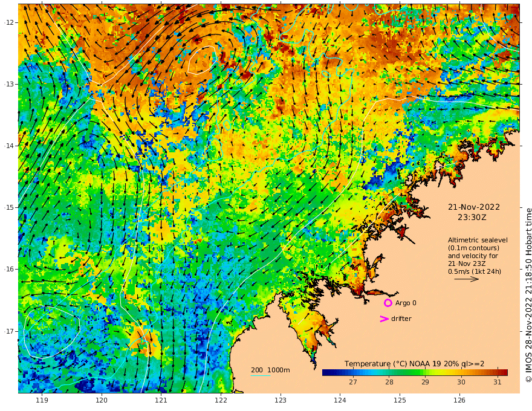532x411 pixels.
Task: Click the cyan 200m contour legend line
Action: (x=261, y=375)
